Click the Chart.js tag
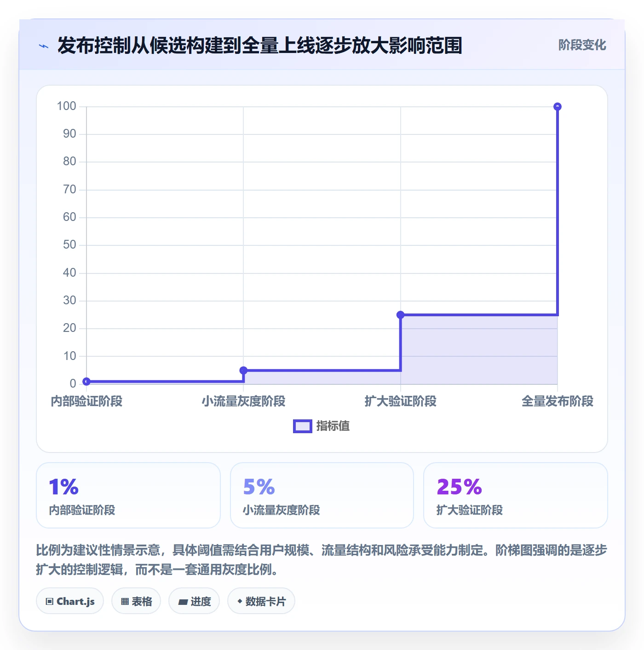The height and width of the screenshot is (650, 644). tap(70, 601)
